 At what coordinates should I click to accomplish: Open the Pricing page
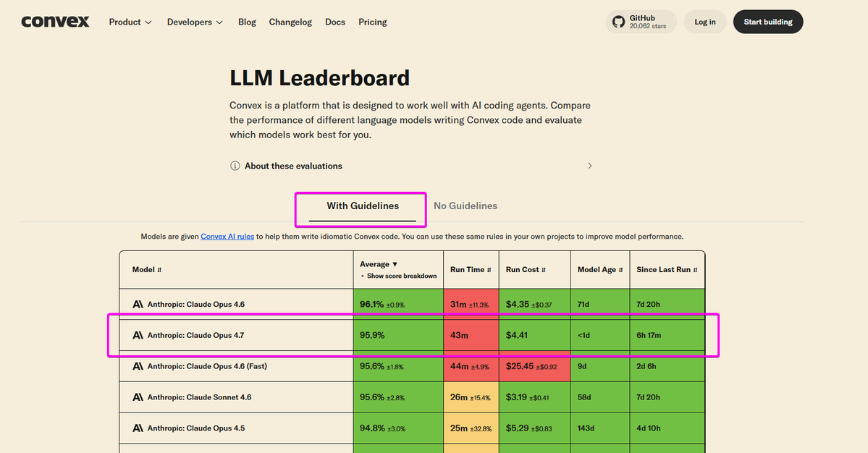tap(373, 22)
